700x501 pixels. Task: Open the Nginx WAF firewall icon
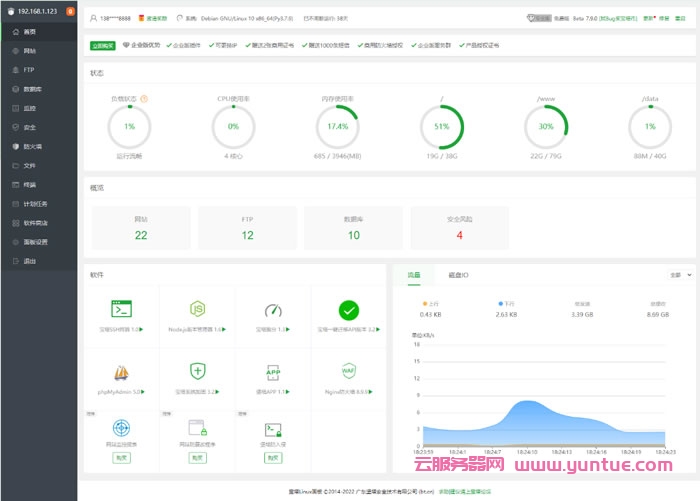[x=348, y=371]
